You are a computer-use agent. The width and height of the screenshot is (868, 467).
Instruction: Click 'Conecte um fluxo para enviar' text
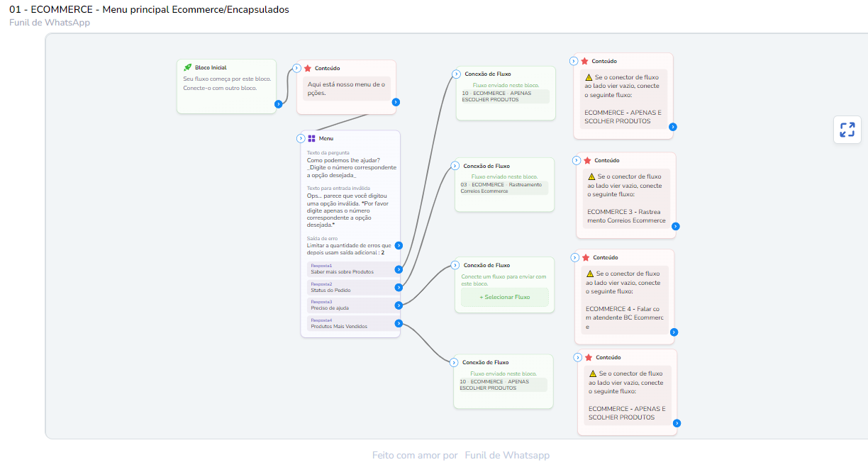point(504,280)
